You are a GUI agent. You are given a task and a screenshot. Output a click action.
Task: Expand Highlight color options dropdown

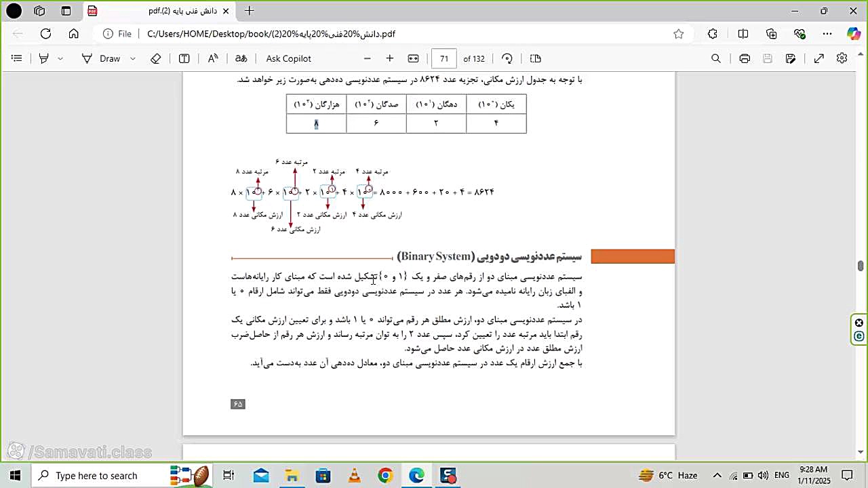pos(60,58)
